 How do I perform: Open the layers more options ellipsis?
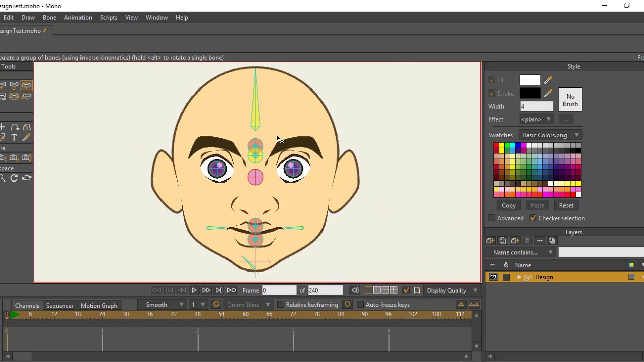tap(539, 241)
